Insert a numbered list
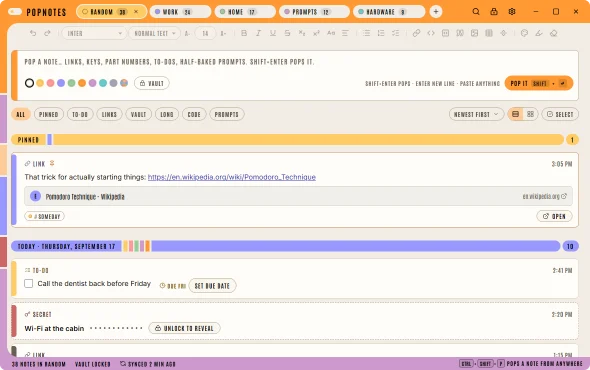Screen dimensions: 590x370 pos(381,33)
